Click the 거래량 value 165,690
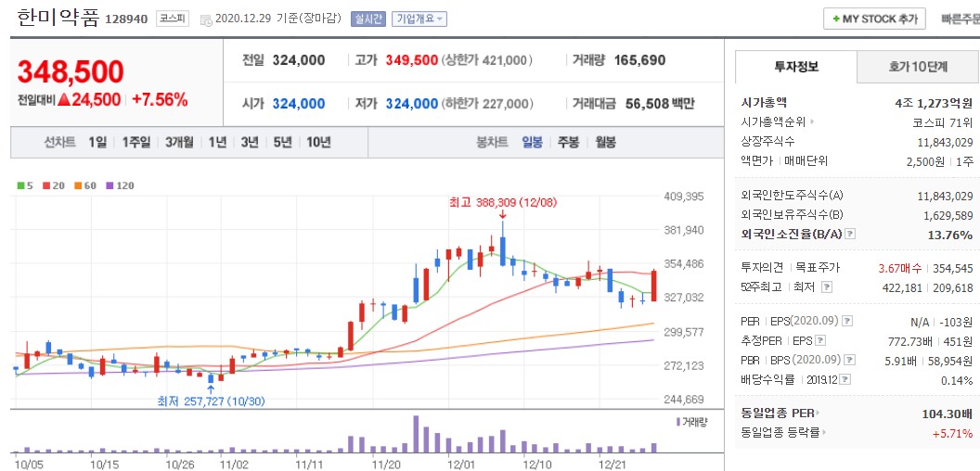 pos(639,60)
